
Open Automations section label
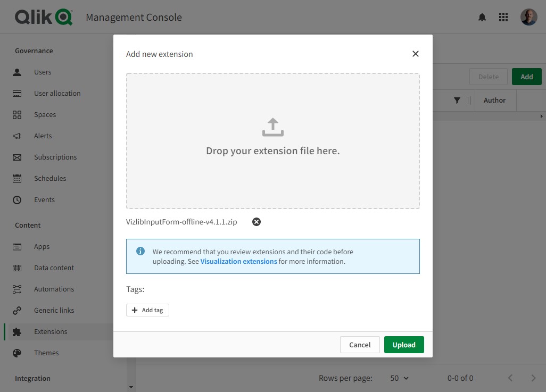(x=54, y=289)
